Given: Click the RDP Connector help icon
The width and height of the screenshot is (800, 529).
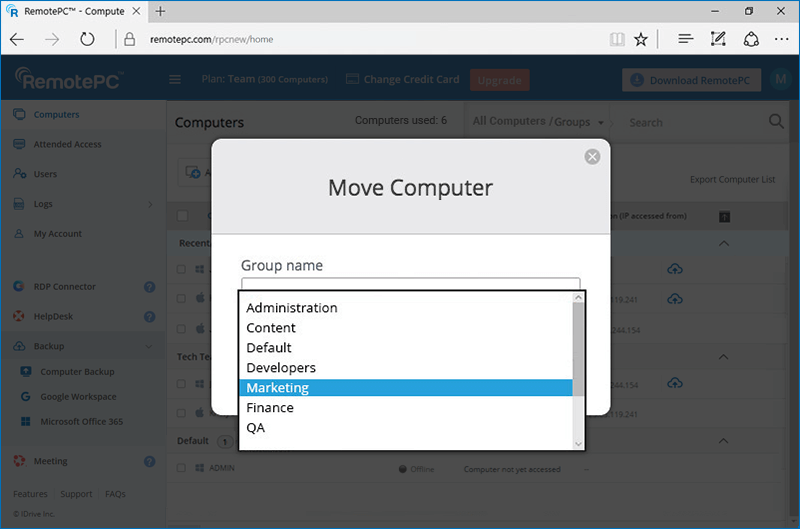Looking at the screenshot, I should [x=149, y=287].
